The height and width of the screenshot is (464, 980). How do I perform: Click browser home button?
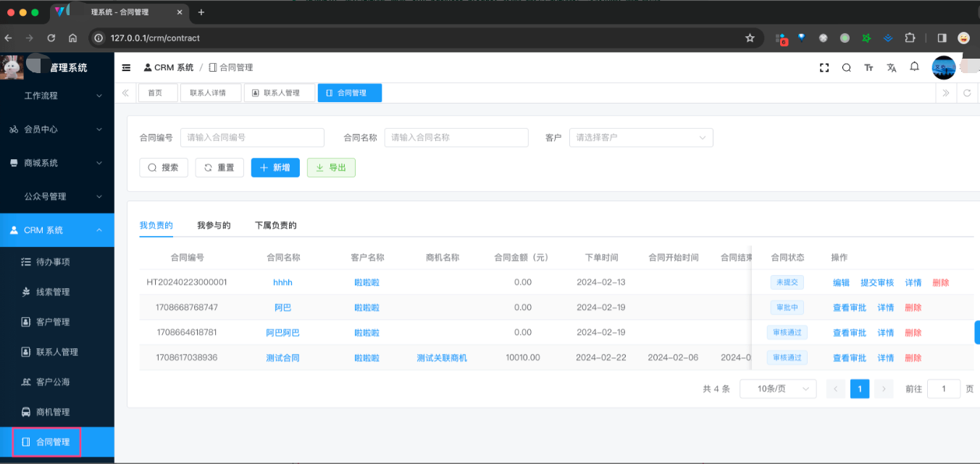tap(72, 38)
